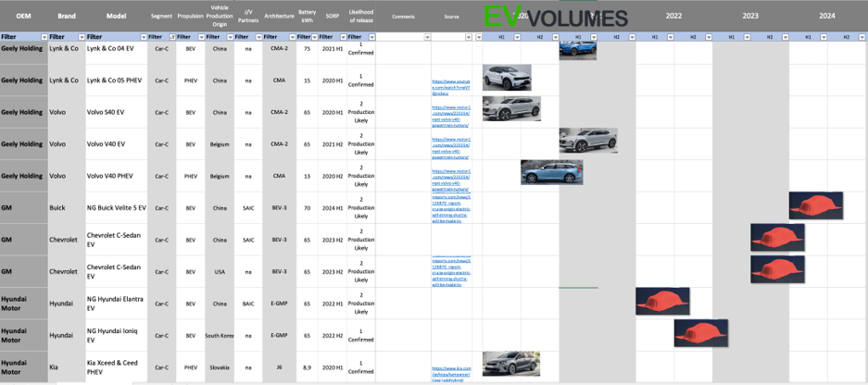Expand the SORP column filter arrow
The width and height of the screenshot is (868, 385).
342,37
